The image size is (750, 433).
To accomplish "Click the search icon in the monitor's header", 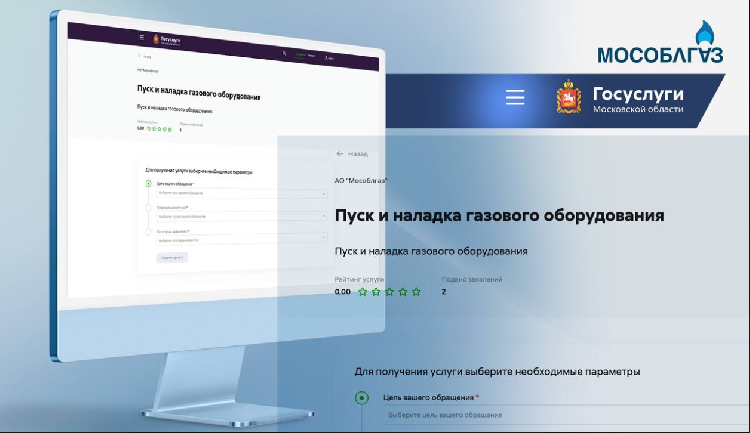I will pos(284,53).
